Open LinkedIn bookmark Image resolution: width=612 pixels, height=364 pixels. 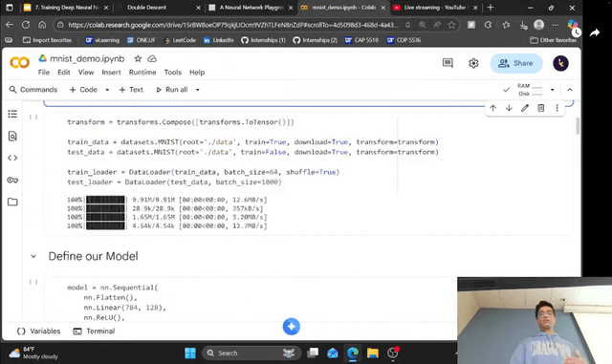point(219,40)
